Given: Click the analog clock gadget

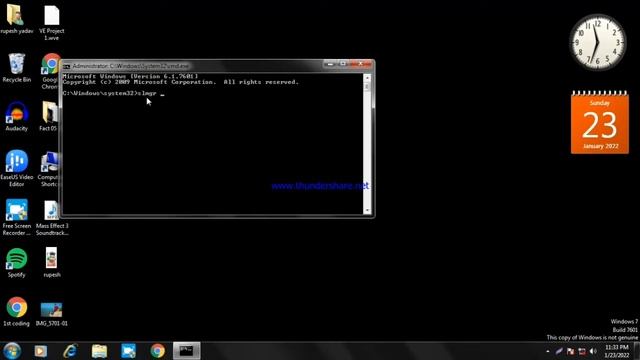Looking at the screenshot, I should coord(598,42).
